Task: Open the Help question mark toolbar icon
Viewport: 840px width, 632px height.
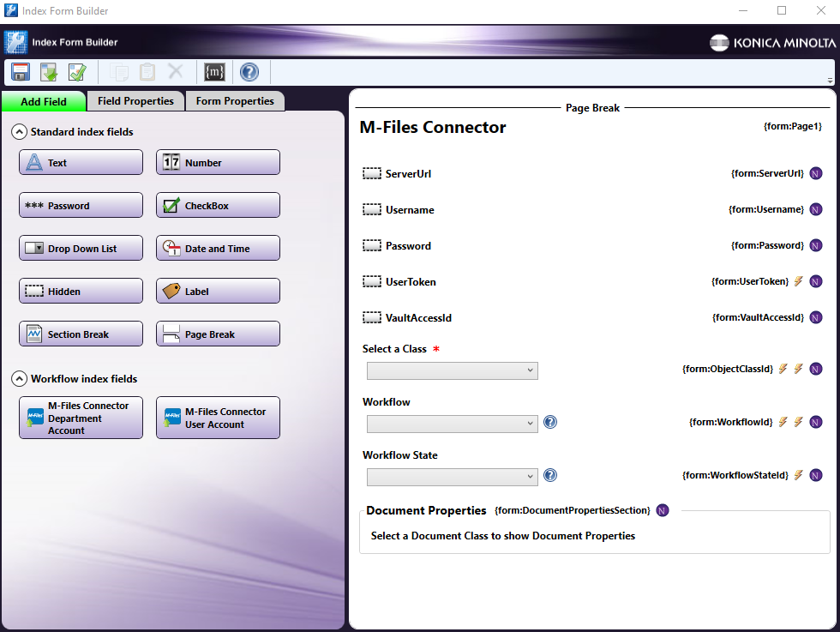Action: [249, 72]
